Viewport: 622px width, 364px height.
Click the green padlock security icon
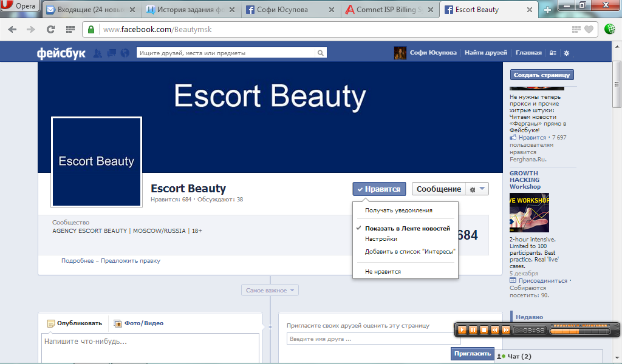[91, 29]
